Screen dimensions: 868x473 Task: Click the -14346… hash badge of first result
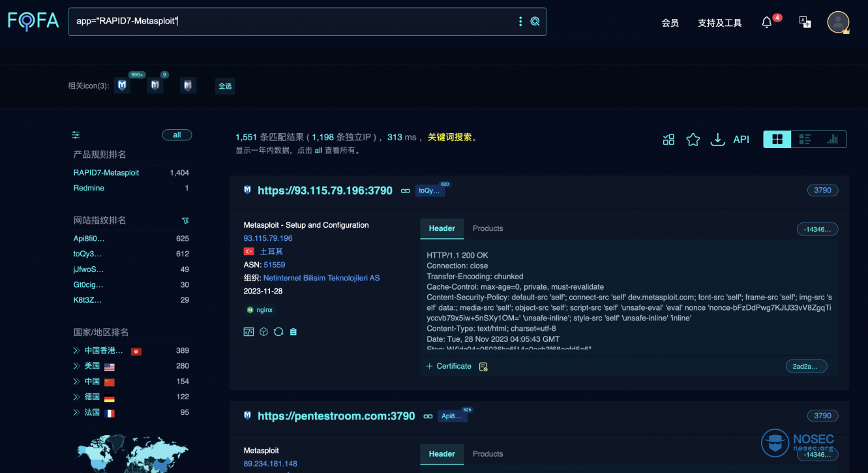click(817, 229)
